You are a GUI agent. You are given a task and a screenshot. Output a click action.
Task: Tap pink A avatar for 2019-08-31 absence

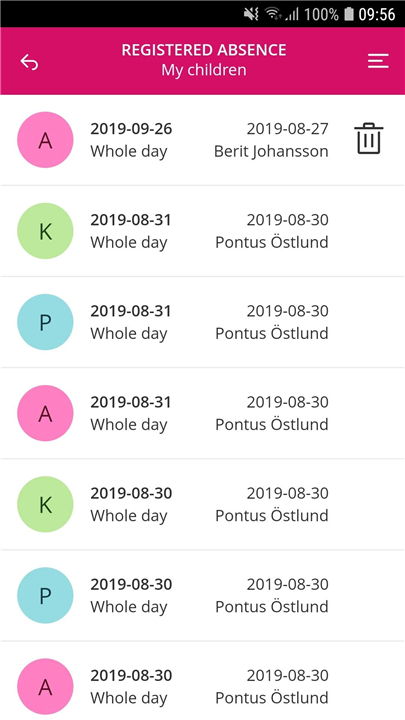[45, 413]
